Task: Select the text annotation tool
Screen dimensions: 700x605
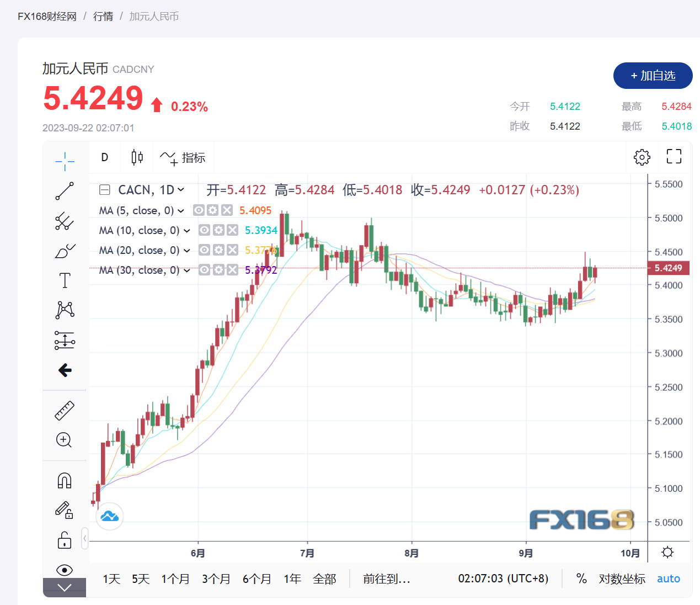Action: click(65, 280)
